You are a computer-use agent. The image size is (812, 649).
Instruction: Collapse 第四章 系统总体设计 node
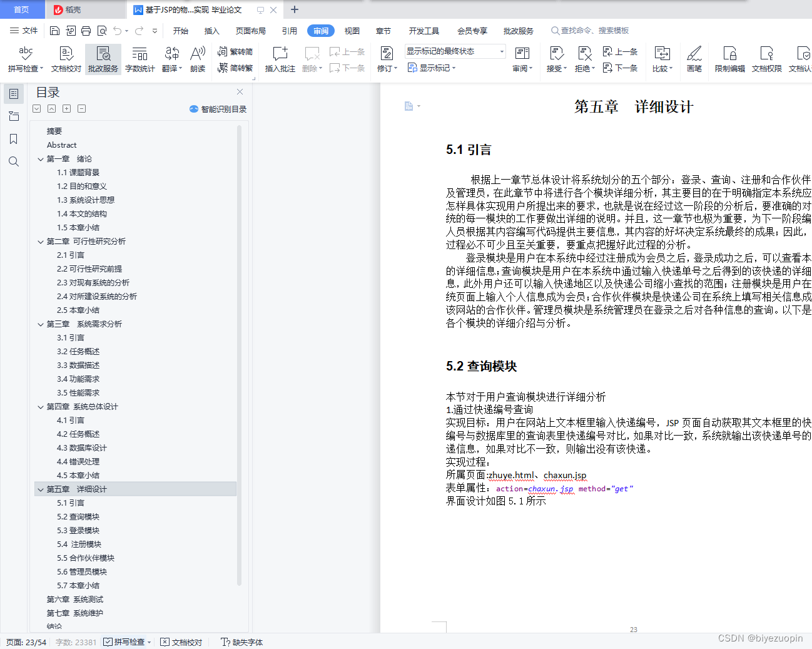coord(41,407)
